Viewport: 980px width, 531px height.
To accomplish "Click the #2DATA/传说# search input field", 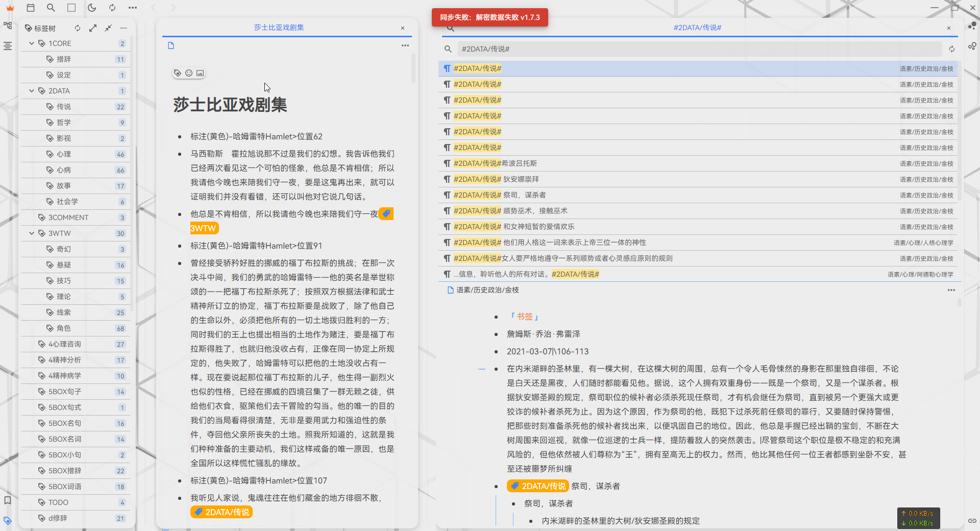I will click(x=699, y=49).
